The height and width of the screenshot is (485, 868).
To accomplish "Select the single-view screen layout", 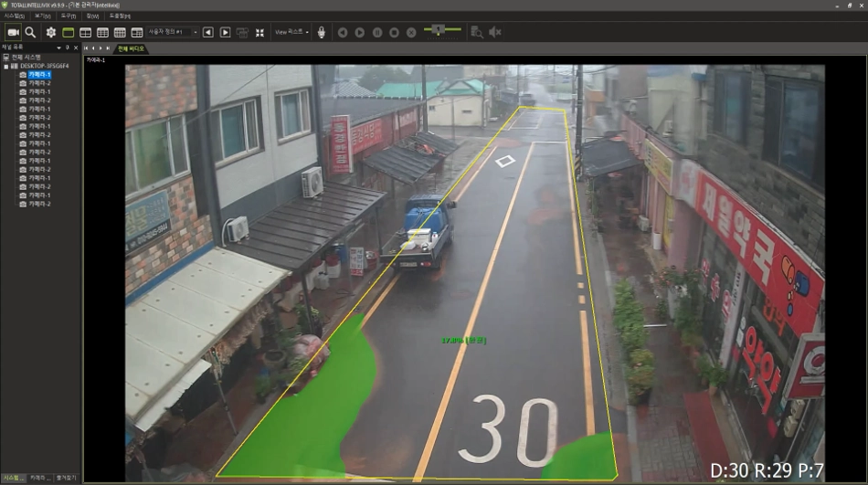I will tap(69, 32).
